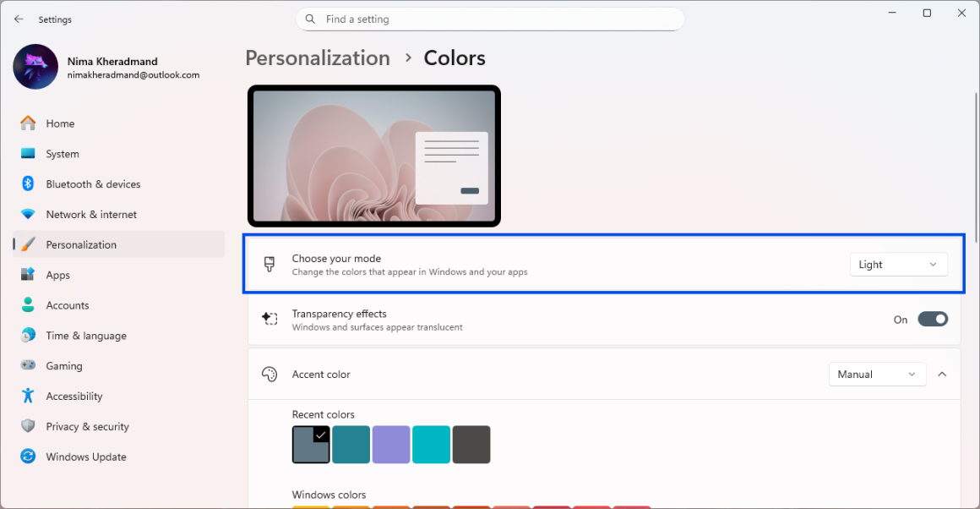The width and height of the screenshot is (980, 509).
Task: Open Accessibility via its figure icon
Action: 29,397
